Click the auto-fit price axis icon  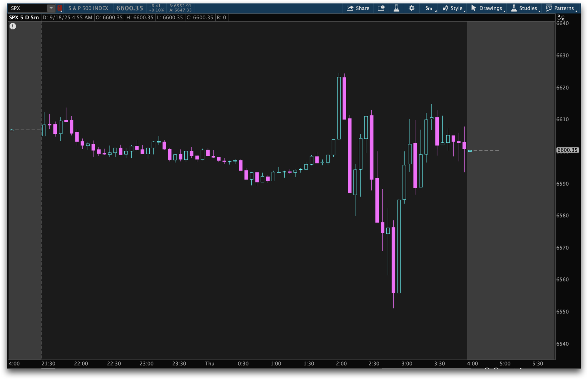[561, 17]
